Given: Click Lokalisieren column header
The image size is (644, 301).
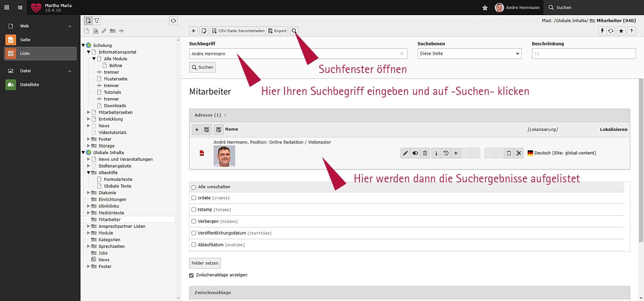Looking at the screenshot, I should [x=614, y=129].
